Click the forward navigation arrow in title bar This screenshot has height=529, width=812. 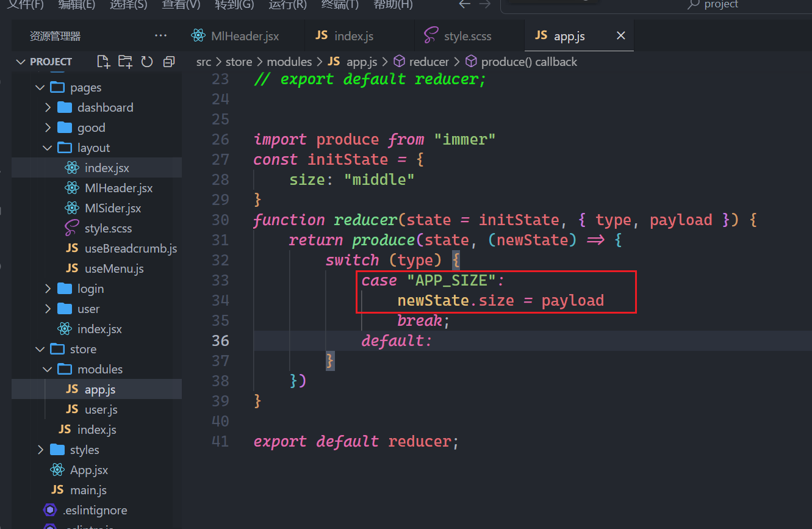[485, 4]
